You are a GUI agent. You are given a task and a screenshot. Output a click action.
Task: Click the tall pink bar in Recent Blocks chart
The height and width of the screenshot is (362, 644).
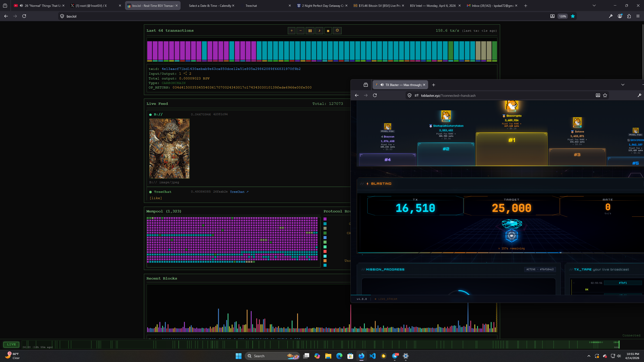pos(351,318)
